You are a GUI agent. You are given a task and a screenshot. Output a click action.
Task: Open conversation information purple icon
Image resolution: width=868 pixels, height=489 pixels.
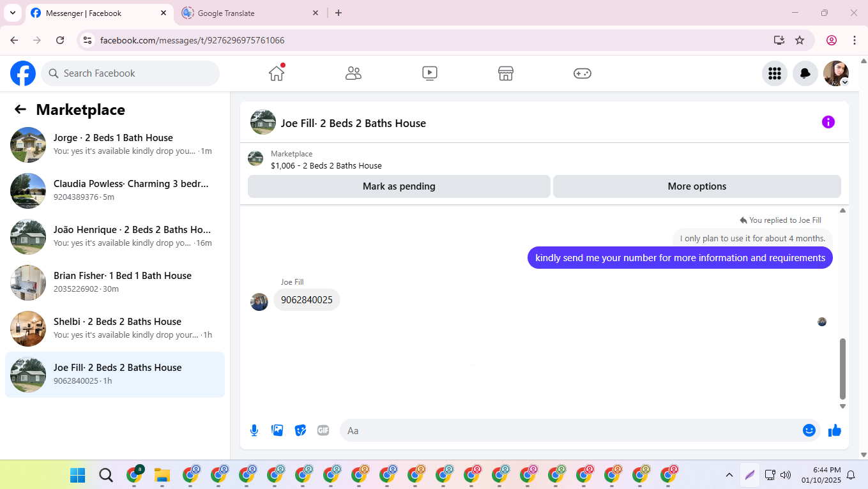[828, 122]
